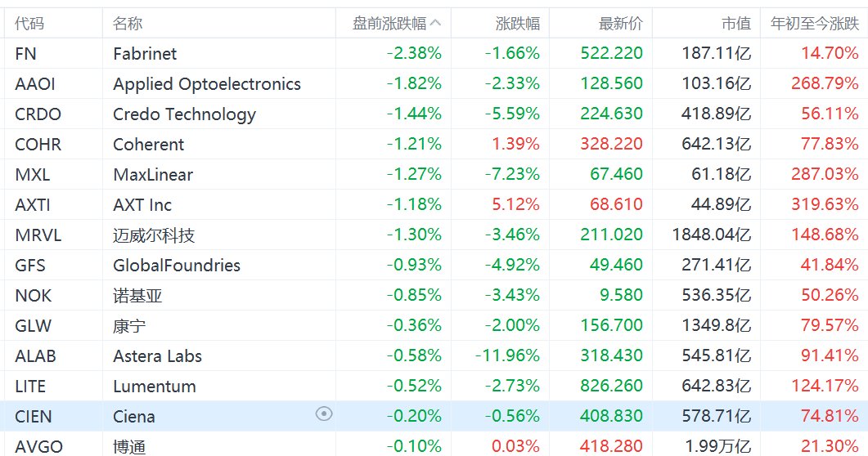The height and width of the screenshot is (456, 868).
Task: Select the COHR ticker code
Action: (38, 145)
